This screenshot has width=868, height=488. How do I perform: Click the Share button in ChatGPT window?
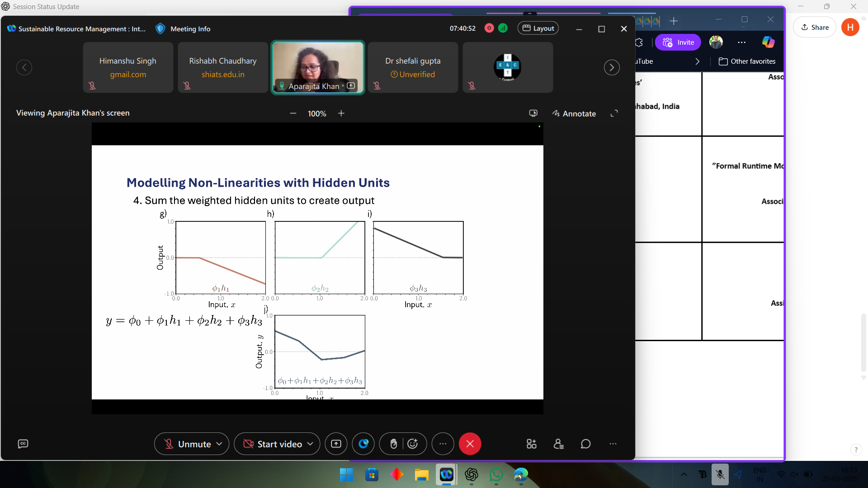coord(815,27)
